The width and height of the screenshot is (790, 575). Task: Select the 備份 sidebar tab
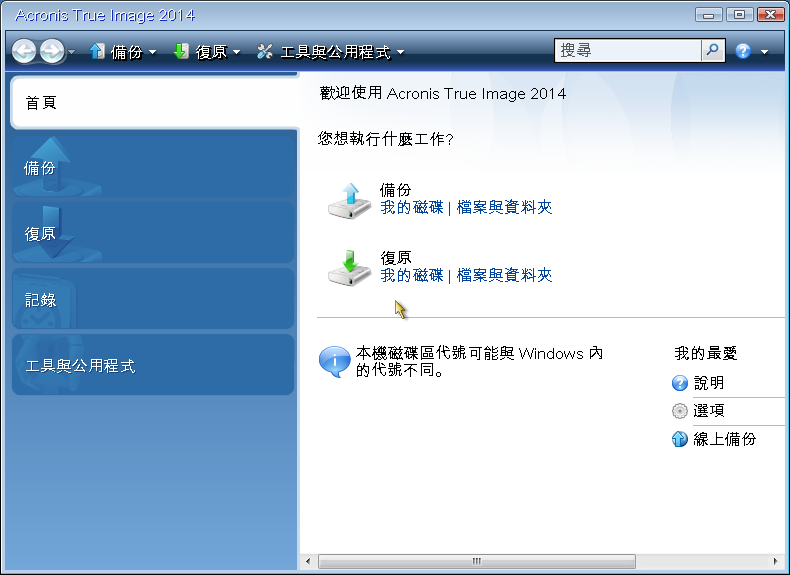point(153,166)
